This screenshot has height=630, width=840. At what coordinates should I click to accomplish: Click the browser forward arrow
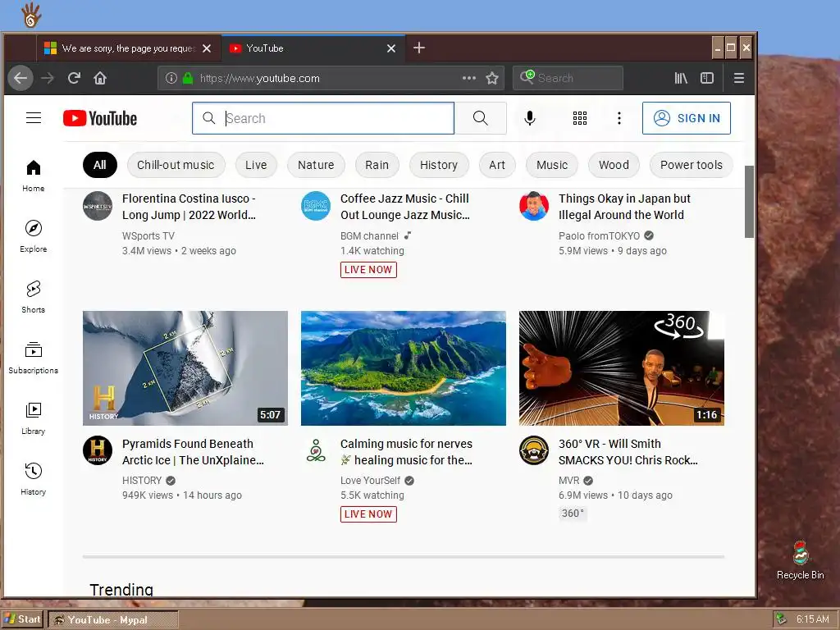[48, 78]
